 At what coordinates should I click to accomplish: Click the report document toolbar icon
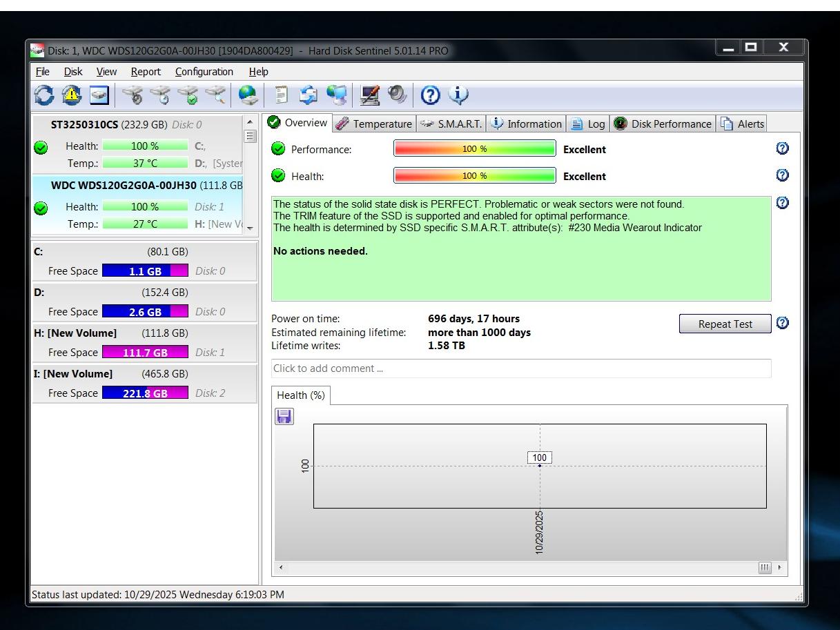point(281,95)
